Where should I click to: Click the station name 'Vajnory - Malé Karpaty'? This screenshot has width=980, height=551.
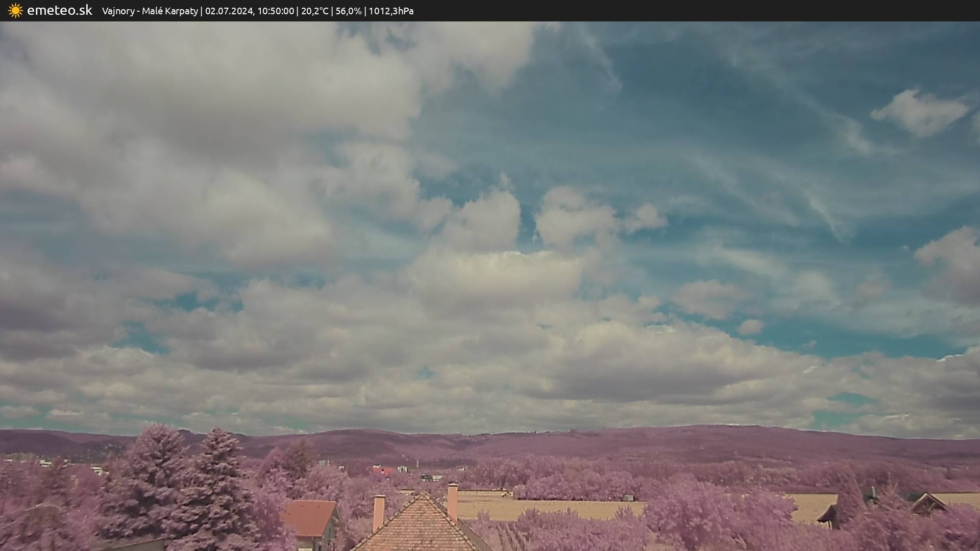150,11
